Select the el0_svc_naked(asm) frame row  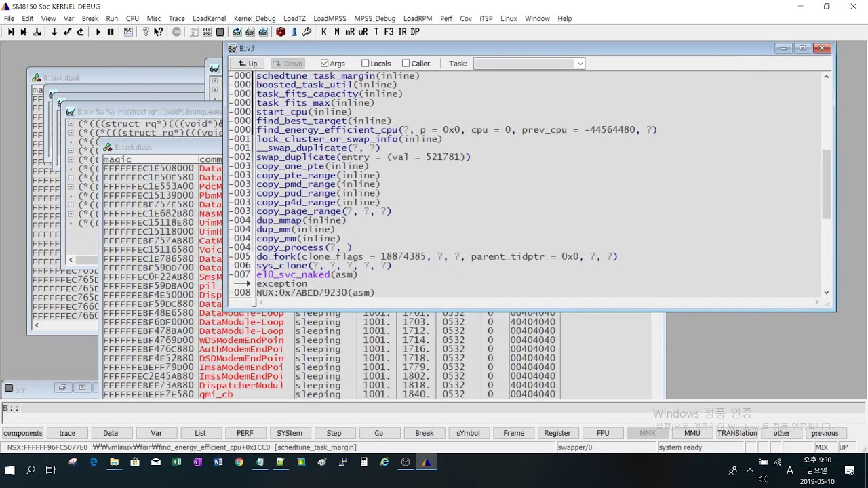307,274
